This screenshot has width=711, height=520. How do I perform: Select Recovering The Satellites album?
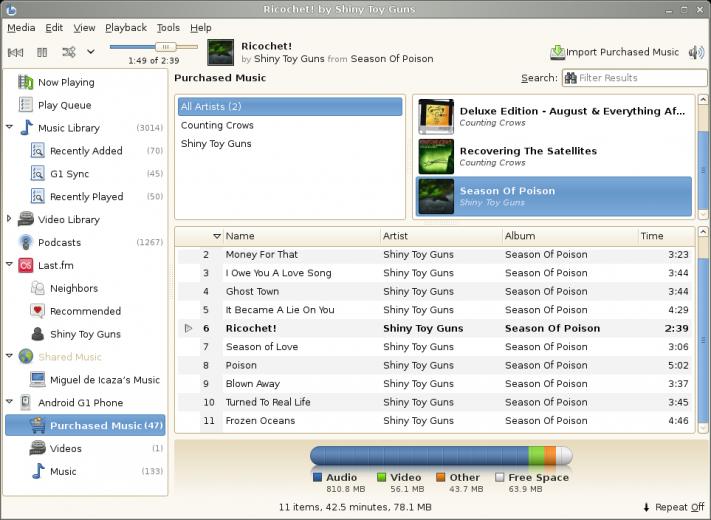pos(554,156)
